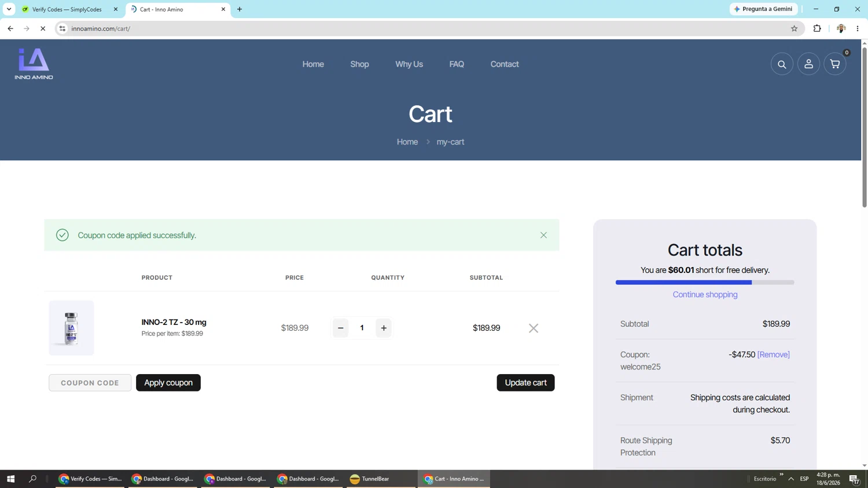Click Pregunta a Gemini button
This screenshot has width=868, height=488.
coord(764,9)
